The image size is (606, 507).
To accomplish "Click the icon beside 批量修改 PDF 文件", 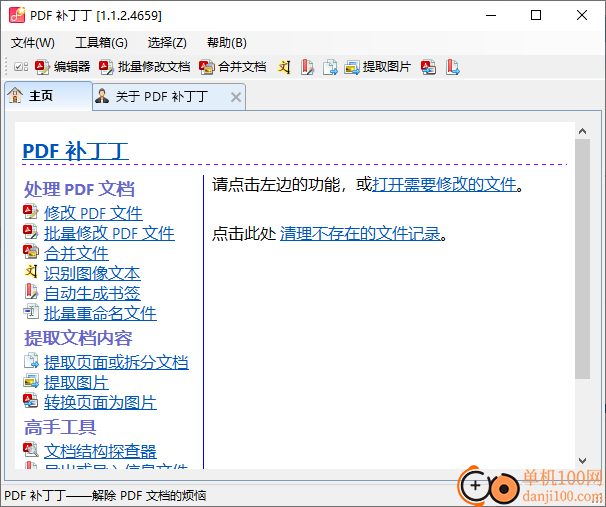I will pyautogui.click(x=31, y=232).
